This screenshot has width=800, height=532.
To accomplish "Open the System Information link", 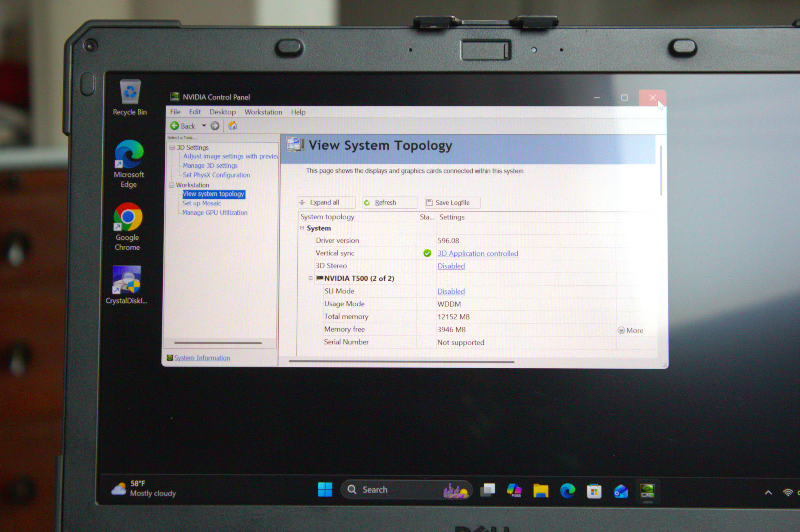I will pyautogui.click(x=202, y=358).
